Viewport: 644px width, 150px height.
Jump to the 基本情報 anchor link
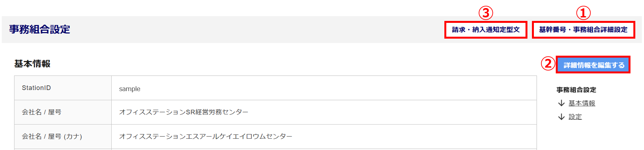click(582, 103)
